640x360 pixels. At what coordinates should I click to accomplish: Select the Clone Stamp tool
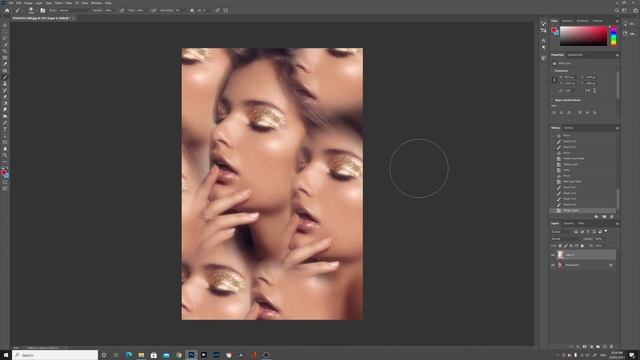pos(5,84)
